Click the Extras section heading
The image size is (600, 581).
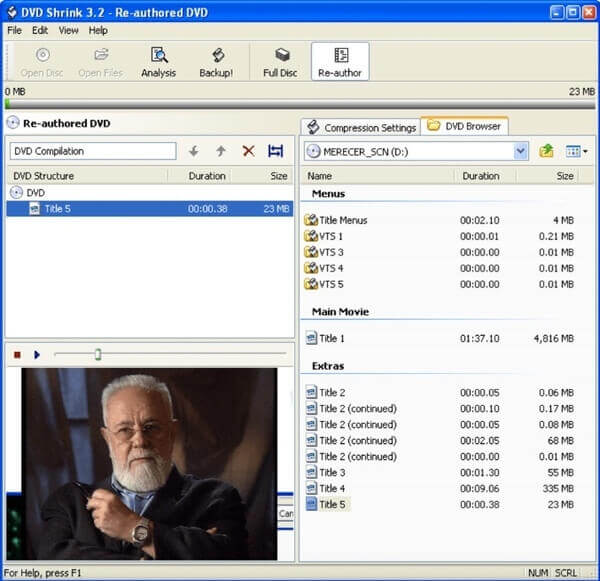(x=328, y=366)
